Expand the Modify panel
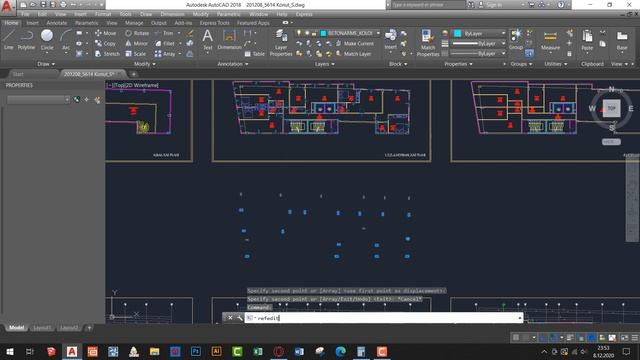The image size is (640, 360). [x=145, y=64]
